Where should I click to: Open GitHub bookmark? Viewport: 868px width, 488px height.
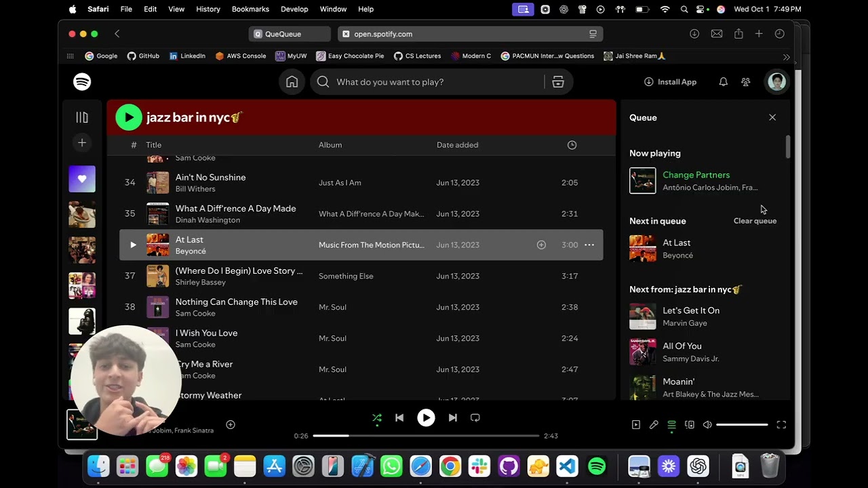(143, 56)
